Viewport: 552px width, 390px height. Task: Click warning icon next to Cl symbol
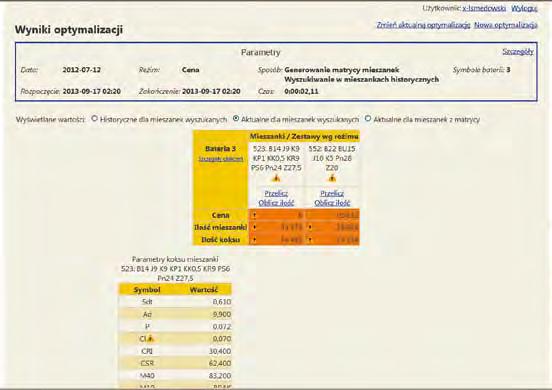[x=151, y=339]
